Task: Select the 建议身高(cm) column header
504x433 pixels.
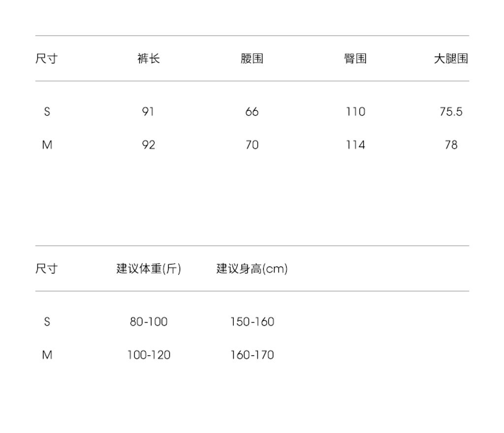Action: point(252,268)
